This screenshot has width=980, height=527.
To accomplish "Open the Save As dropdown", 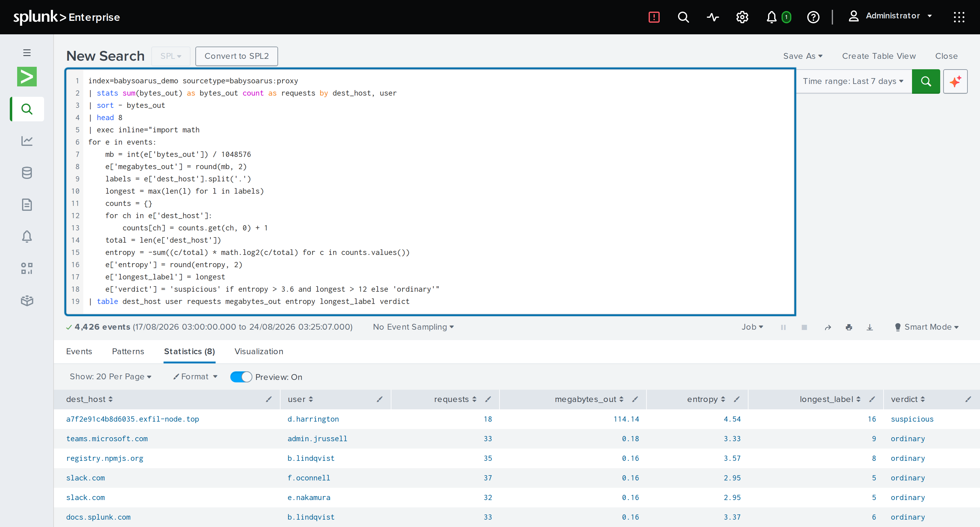I will coord(803,56).
